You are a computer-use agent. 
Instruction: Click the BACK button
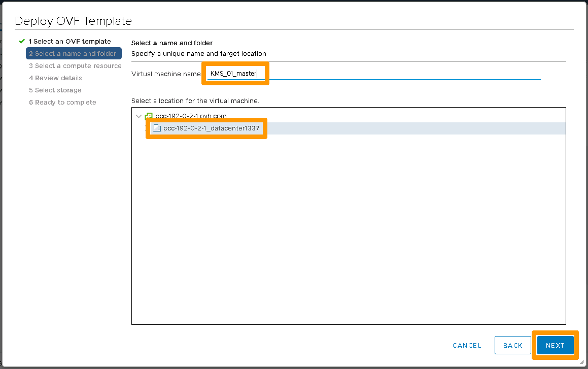coord(512,345)
